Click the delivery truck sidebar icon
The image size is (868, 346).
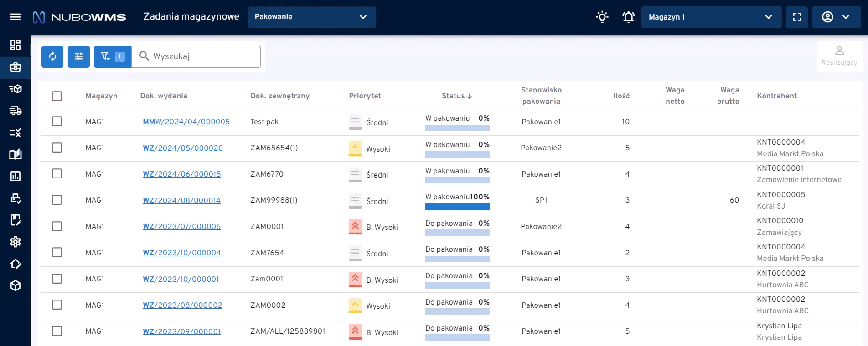(x=15, y=111)
